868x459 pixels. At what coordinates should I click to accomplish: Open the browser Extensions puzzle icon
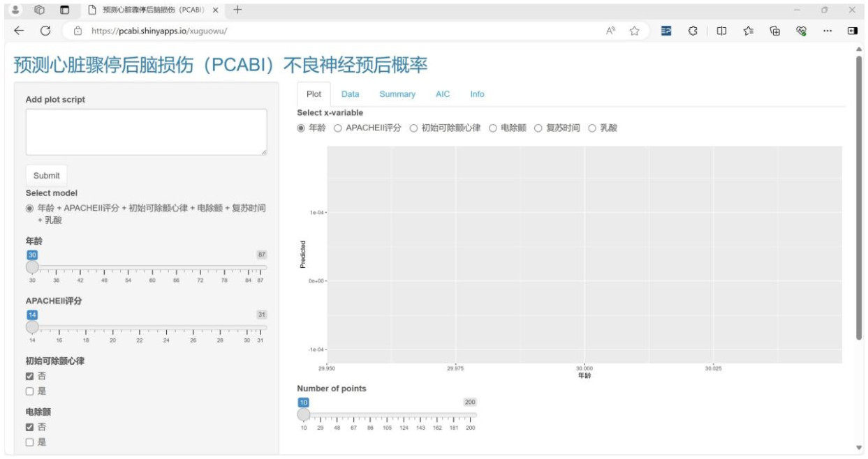[693, 31]
